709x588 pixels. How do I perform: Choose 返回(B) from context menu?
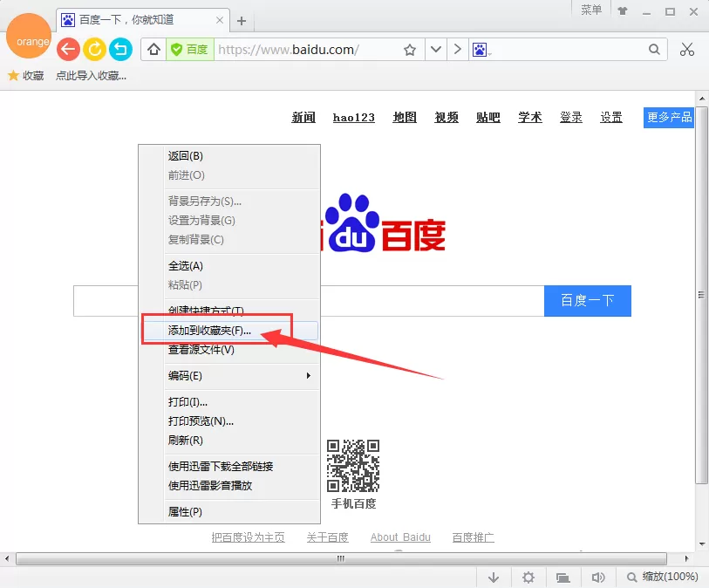pos(229,156)
